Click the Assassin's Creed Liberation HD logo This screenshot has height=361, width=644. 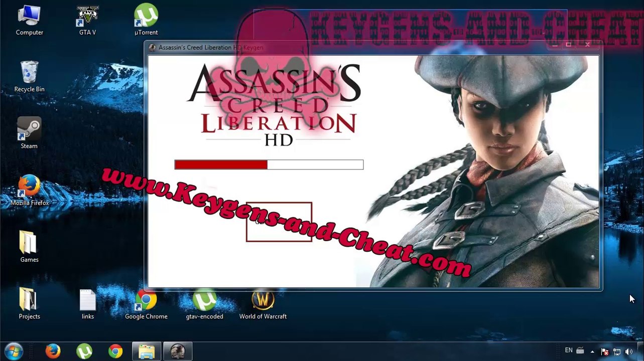click(x=274, y=105)
